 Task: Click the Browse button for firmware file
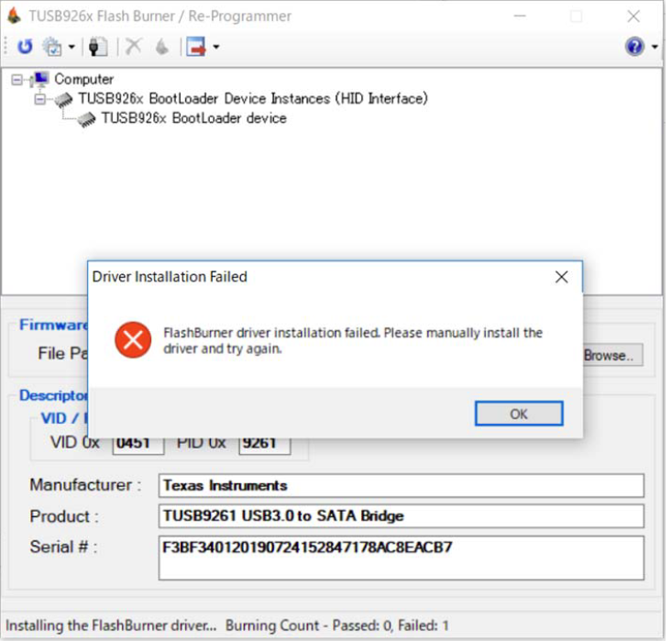(x=612, y=355)
